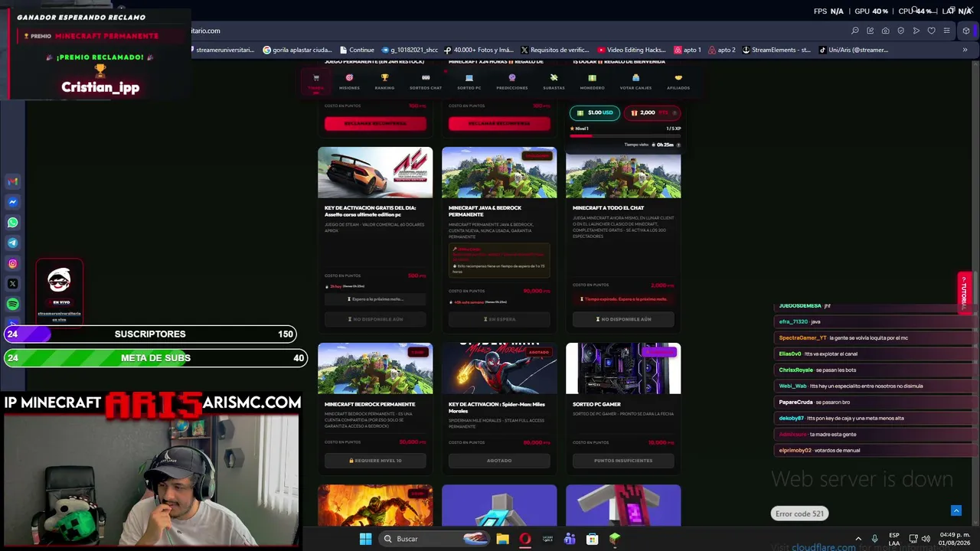
Task: Open Messenger in the Opera sidebar
Action: (x=13, y=202)
